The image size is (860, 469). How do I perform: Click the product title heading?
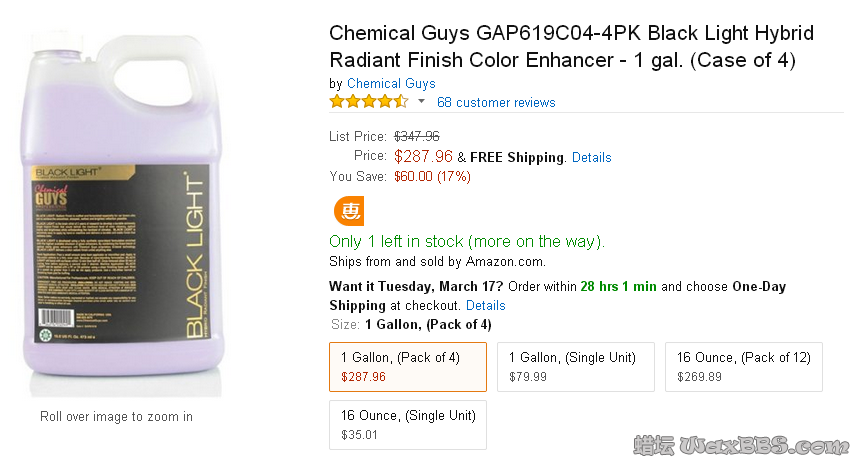tap(571, 46)
